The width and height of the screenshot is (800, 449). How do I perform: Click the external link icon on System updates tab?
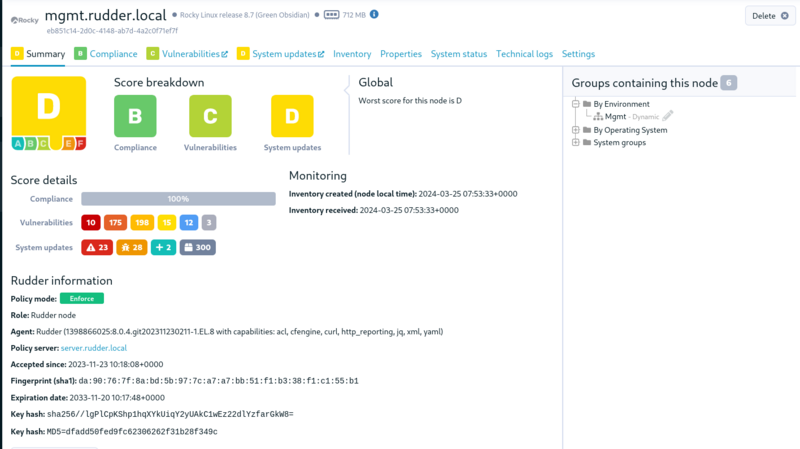coord(321,54)
